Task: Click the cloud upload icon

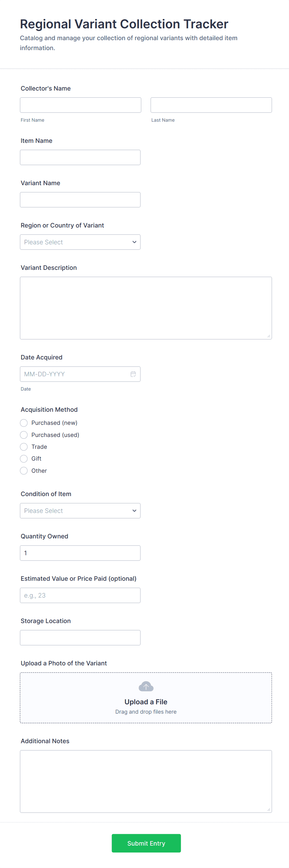Action: coord(146,686)
